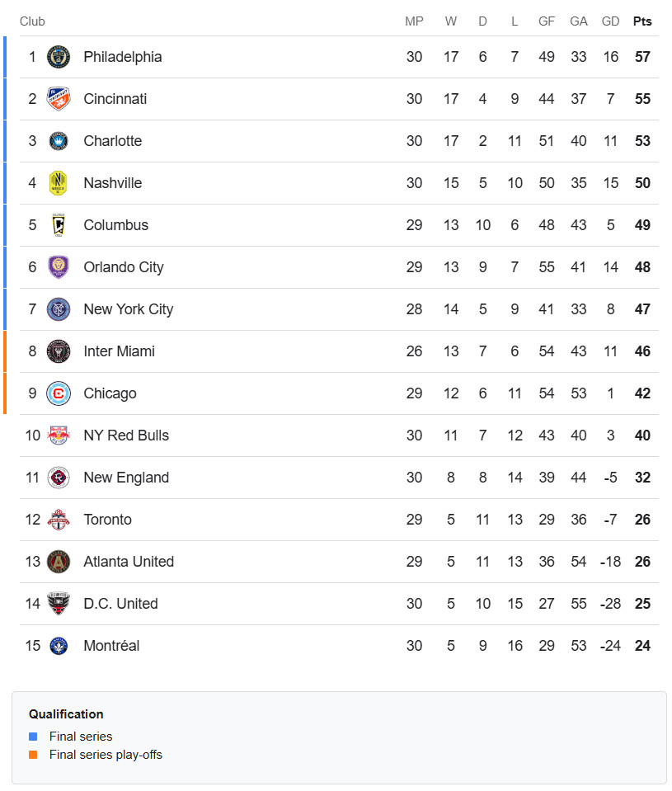This screenshot has width=672, height=791.
Task: Click the Montréal team name
Action: (x=111, y=646)
